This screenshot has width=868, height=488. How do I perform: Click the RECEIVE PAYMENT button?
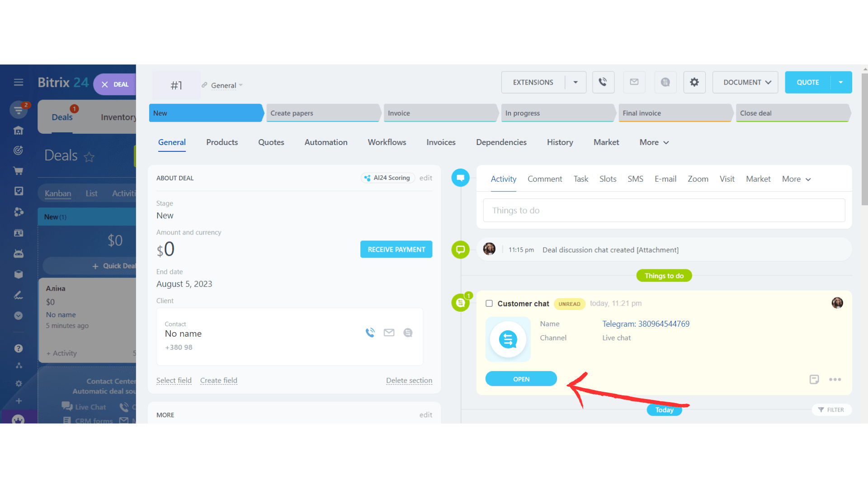(396, 249)
